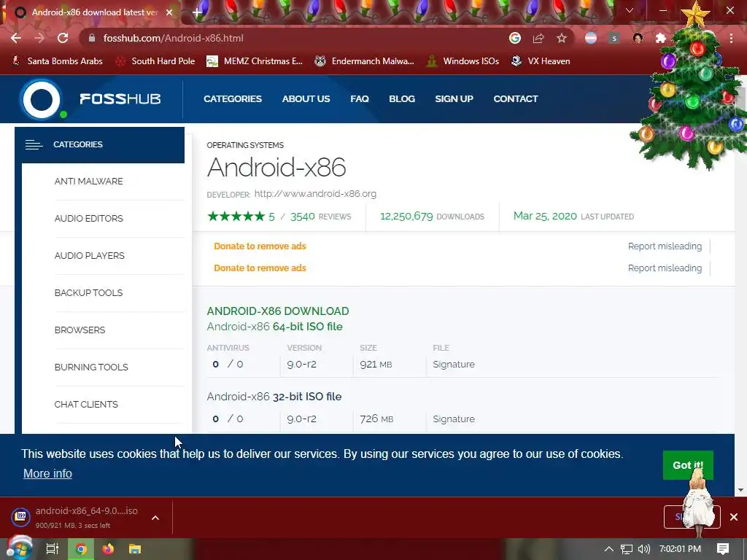The height and width of the screenshot is (560, 747).
Task: Click the profile avatar icon in toolbar
Action: [638, 38]
